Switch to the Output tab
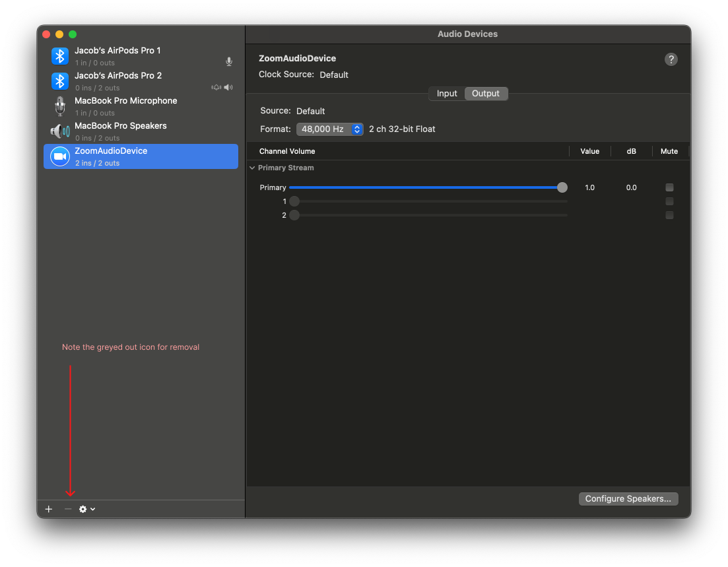 click(x=486, y=93)
